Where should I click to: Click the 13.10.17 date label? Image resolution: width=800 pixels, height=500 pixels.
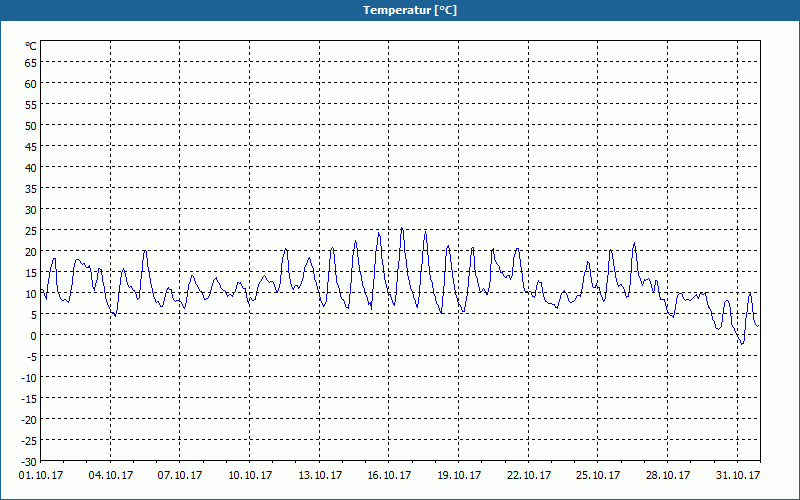pyautogui.click(x=320, y=476)
